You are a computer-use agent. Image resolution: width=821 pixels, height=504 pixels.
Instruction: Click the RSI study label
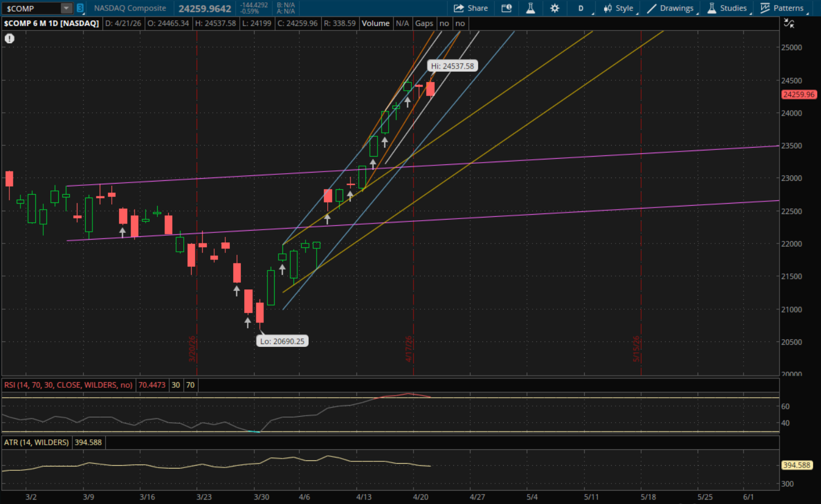coord(68,385)
